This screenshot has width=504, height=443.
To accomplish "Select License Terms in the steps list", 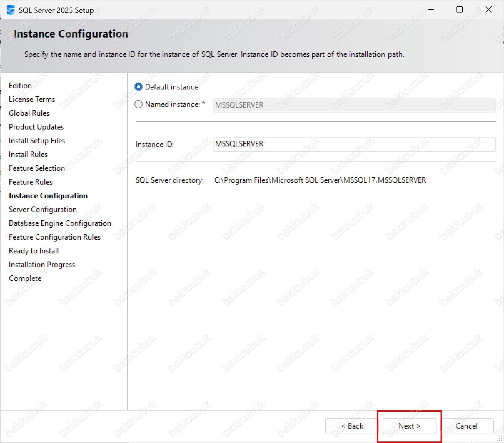I will [x=32, y=99].
